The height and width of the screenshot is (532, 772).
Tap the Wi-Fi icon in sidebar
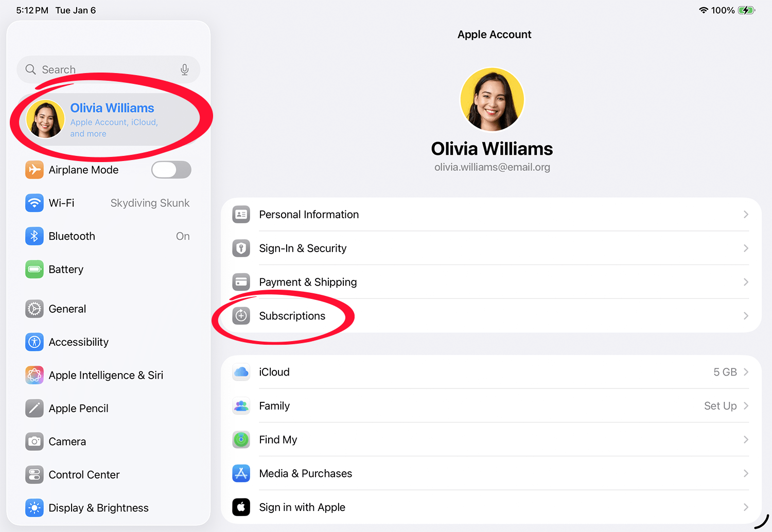click(34, 203)
